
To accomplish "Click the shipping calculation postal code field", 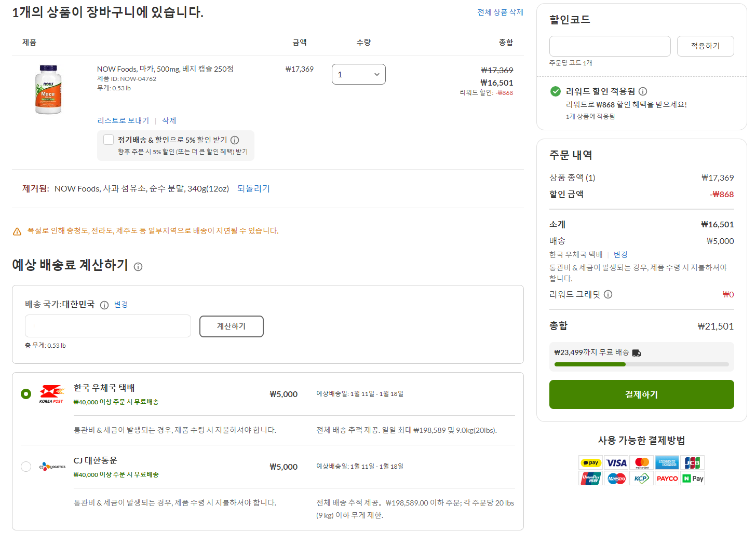I will (x=108, y=326).
